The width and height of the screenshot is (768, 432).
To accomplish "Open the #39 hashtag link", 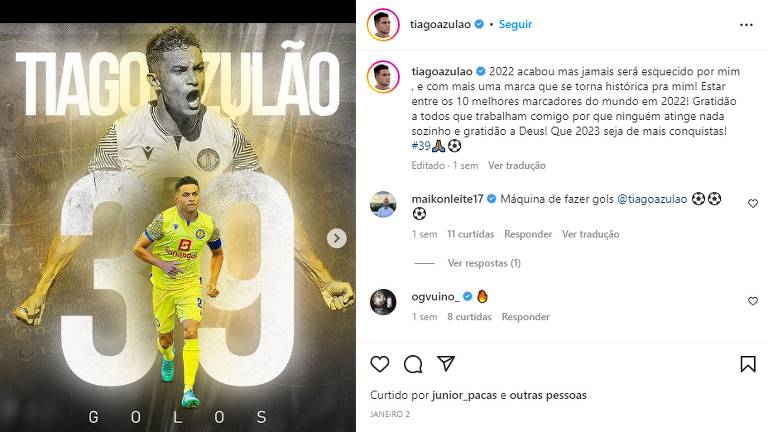I will point(421,146).
